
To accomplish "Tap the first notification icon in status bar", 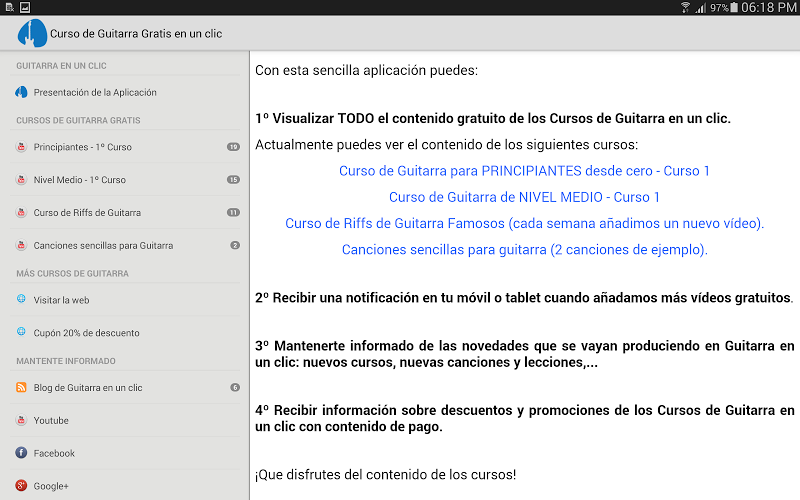I will [x=9, y=7].
